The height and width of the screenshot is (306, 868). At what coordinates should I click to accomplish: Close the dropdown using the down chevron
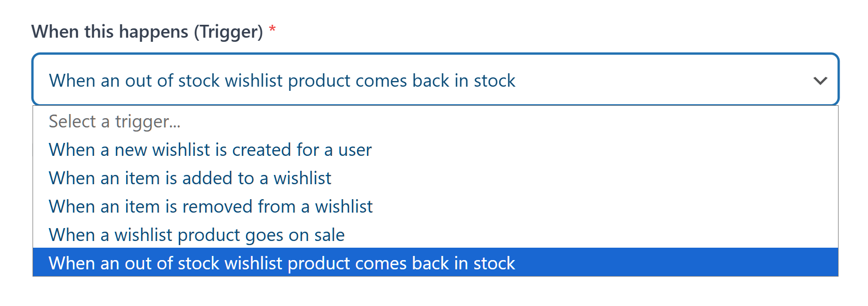[820, 80]
